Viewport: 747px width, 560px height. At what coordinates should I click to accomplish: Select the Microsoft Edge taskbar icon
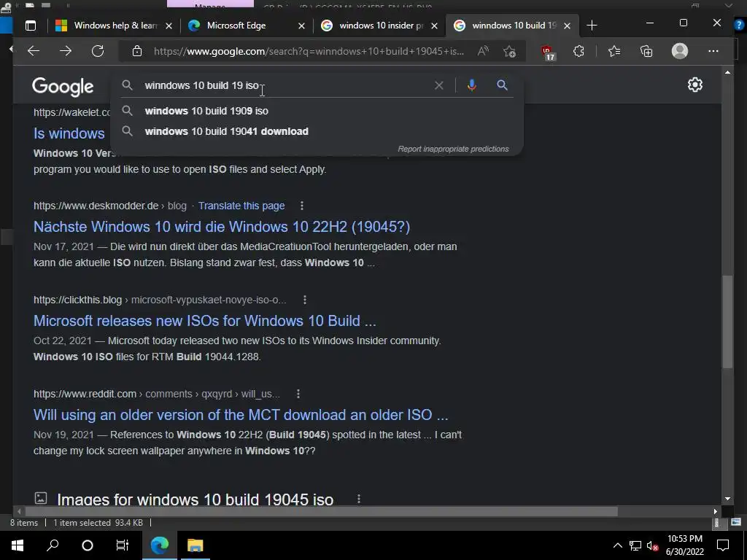pos(160,545)
